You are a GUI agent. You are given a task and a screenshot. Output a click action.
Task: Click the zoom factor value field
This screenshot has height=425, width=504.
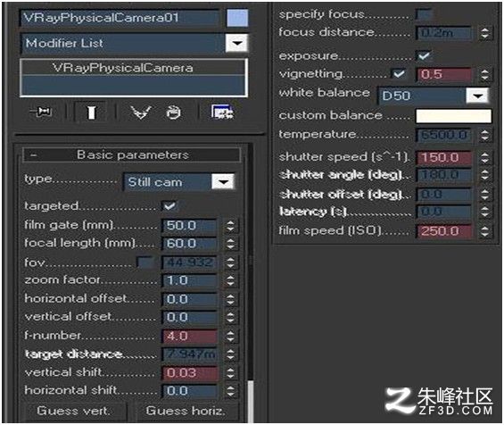pos(189,280)
